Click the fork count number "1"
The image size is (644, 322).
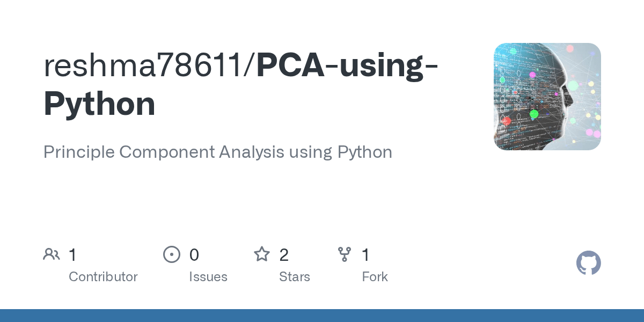366,255
